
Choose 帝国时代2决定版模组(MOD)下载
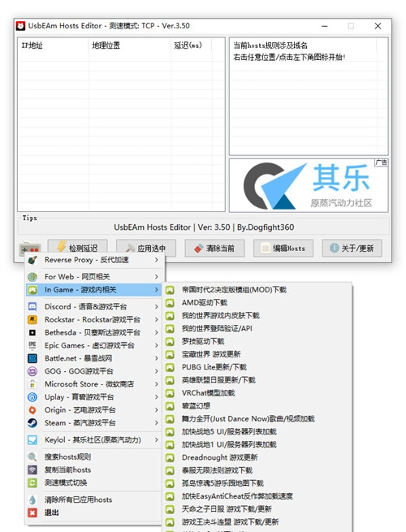257,290
